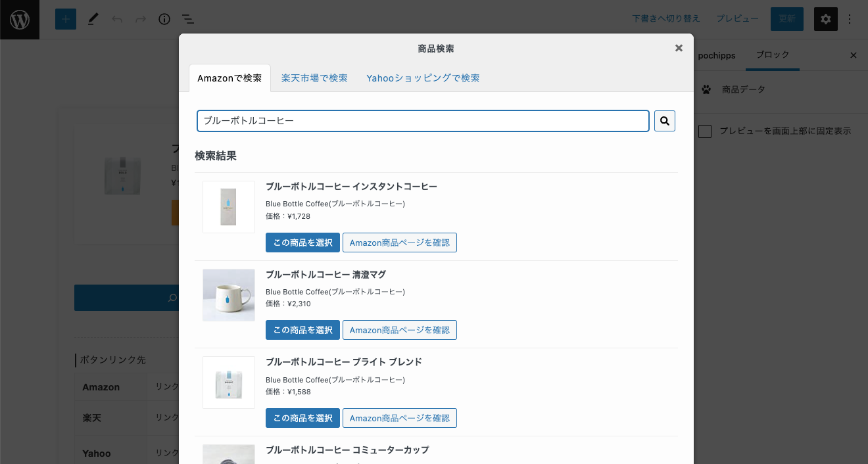Click the redo arrow in the toolbar

(x=141, y=19)
